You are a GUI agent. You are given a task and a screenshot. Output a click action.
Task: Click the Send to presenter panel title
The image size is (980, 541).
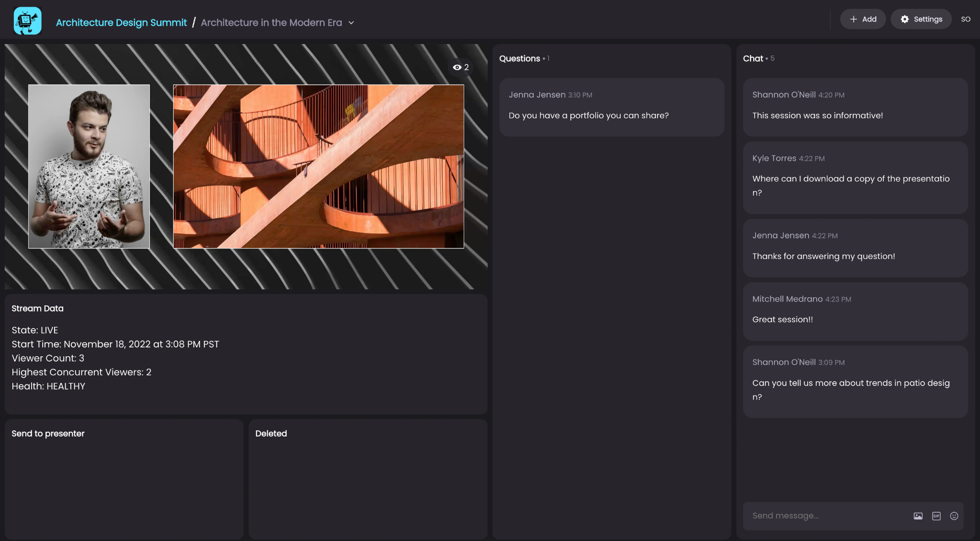tap(48, 433)
